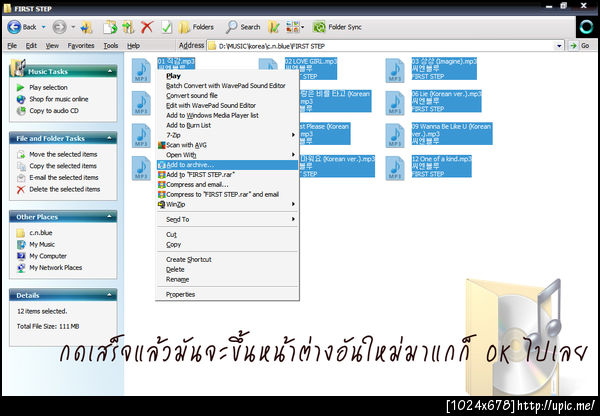600x416 pixels.
Task: Click the Shop for music online globe icon
Action: [21, 99]
